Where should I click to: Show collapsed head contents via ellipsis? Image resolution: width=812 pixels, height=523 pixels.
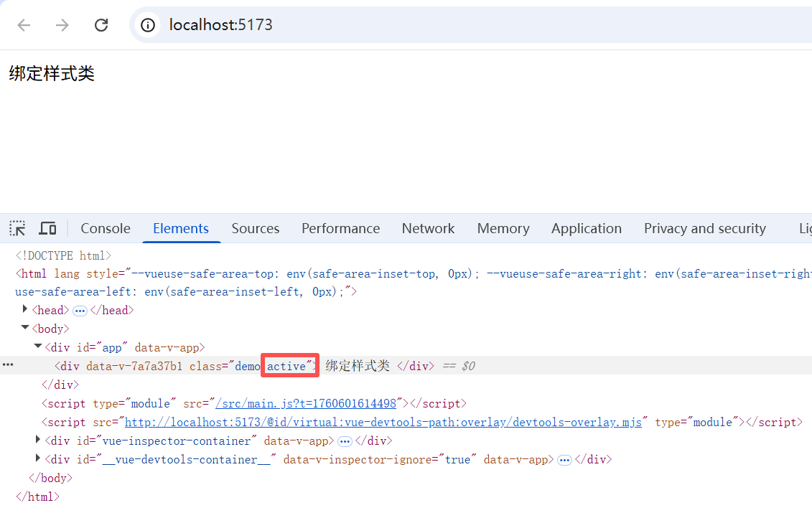[x=80, y=311]
